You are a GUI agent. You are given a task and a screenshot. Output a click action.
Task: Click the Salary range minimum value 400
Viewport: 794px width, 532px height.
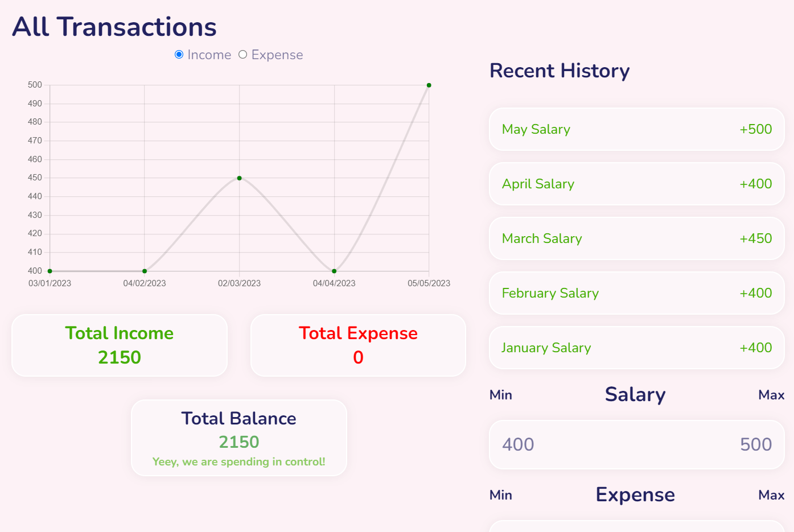pyautogui.click(x=517, y=444)
